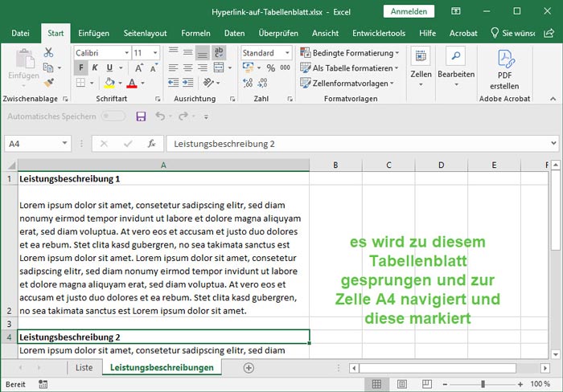This screenshot has width=563, height=392.
Task: Increase font size with large A icon
Action: click(138, 67)
